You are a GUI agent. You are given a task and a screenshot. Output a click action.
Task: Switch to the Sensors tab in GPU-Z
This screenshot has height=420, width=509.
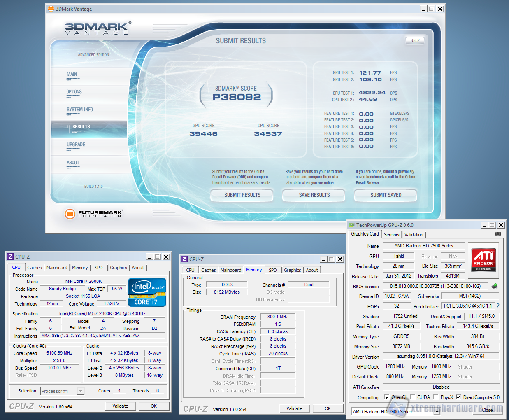tap(392, 234)
